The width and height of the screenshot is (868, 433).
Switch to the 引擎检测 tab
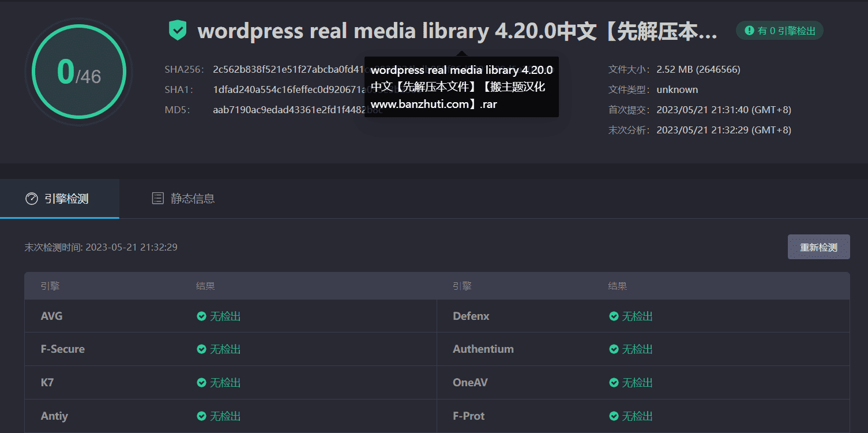pyautogui.click(x=59, y=199)
